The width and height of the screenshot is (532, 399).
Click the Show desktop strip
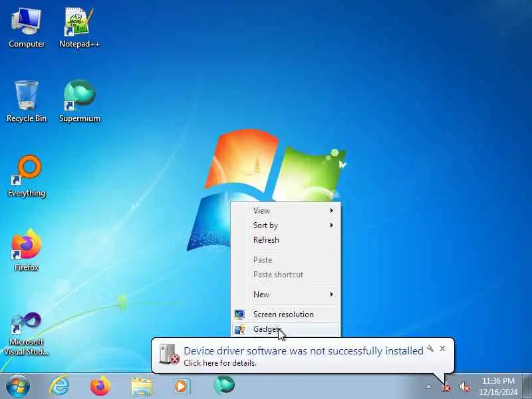[527, 386]
